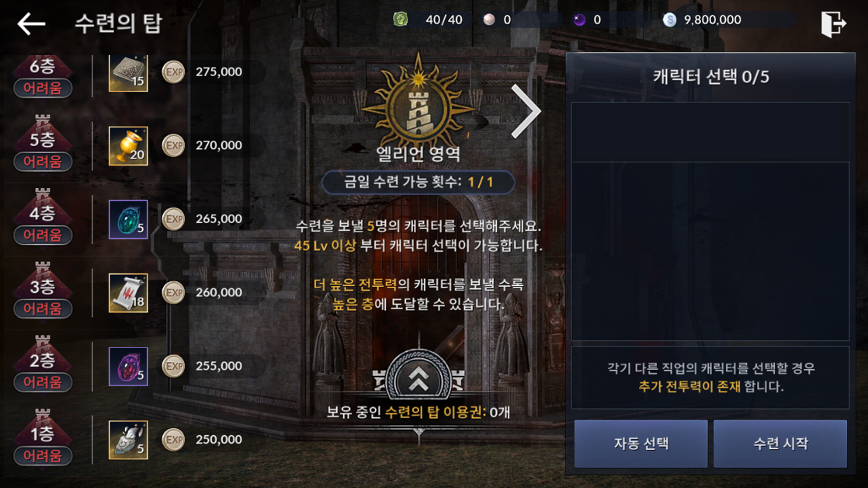Click the 자동 선택 button
The image size is (868, 488).
pyautogui.click(x=641, y=444)
